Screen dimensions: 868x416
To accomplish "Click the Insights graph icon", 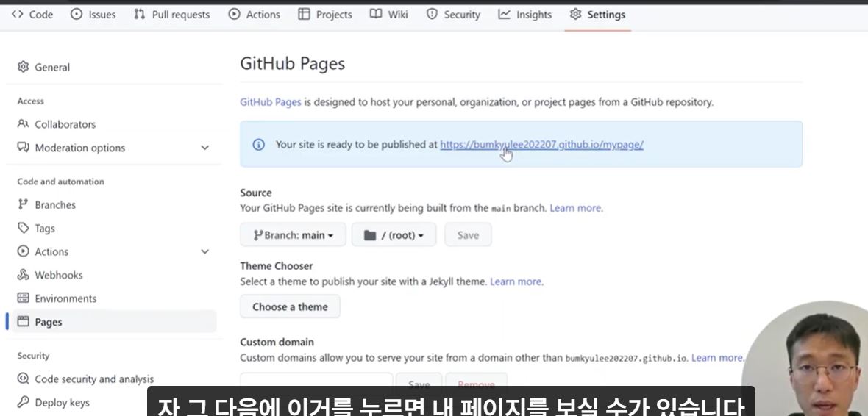I will pyautogui.click(x=504, y=15).
